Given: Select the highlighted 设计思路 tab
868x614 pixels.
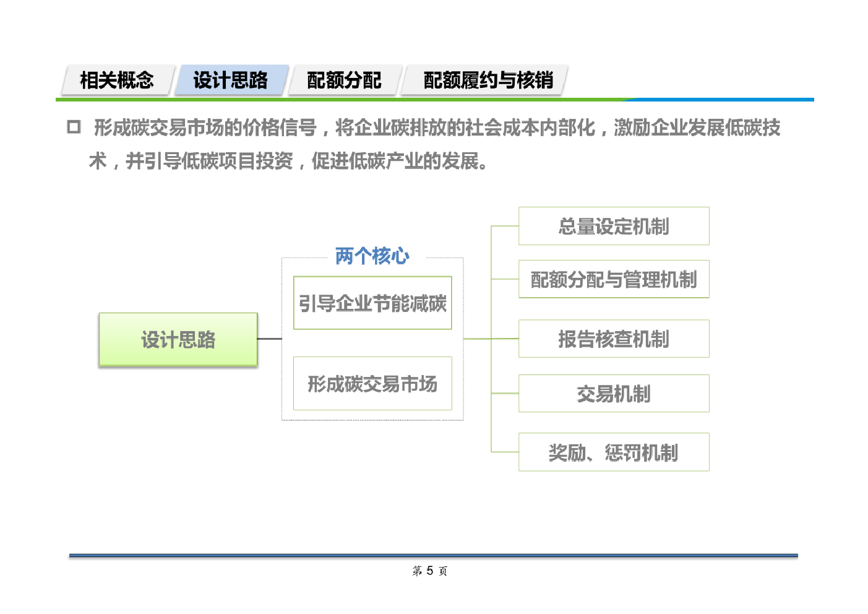Looking at the screenshot, I should click(230, 80).
